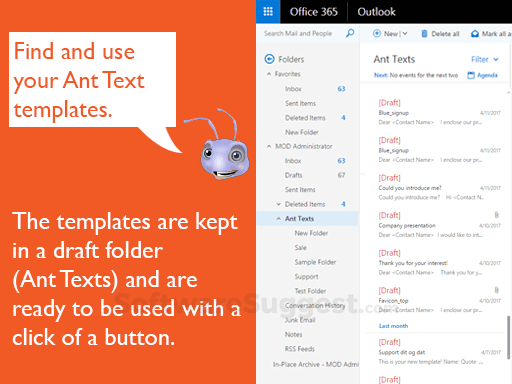This screenshot has height=384, width=512.
Task: Open the Junk Email folder
Action: click(300, 320)
